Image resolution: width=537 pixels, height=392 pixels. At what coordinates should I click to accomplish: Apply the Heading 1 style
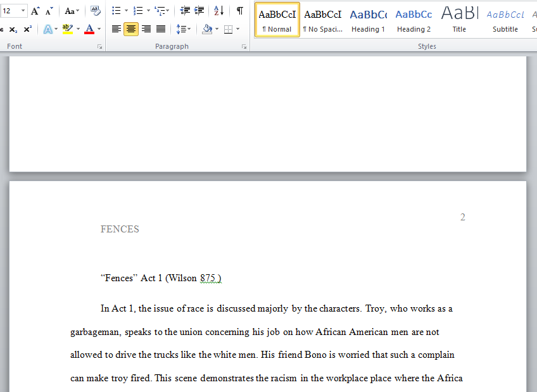[x=368, y=20]
